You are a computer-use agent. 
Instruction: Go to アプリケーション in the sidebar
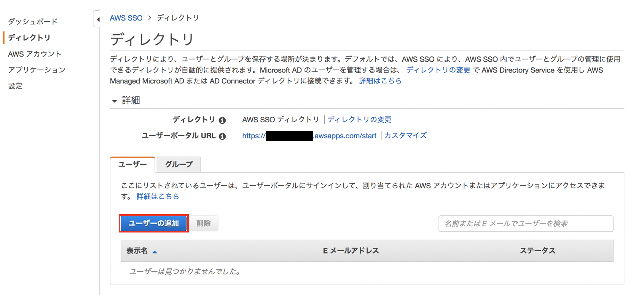click(x=37, y=70)
